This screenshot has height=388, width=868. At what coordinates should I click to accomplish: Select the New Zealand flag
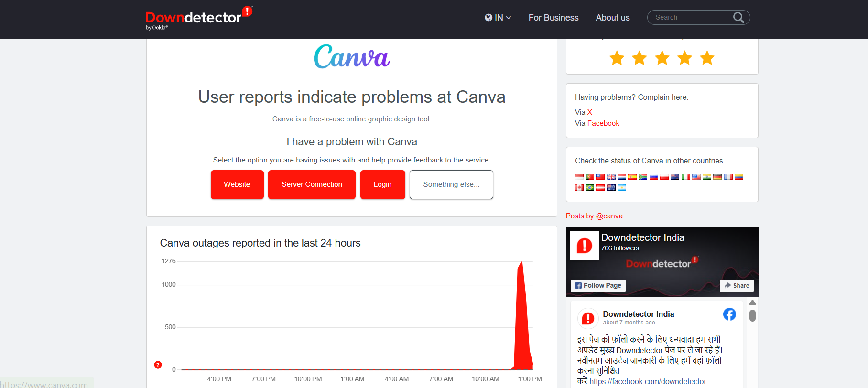click(675, 177)
